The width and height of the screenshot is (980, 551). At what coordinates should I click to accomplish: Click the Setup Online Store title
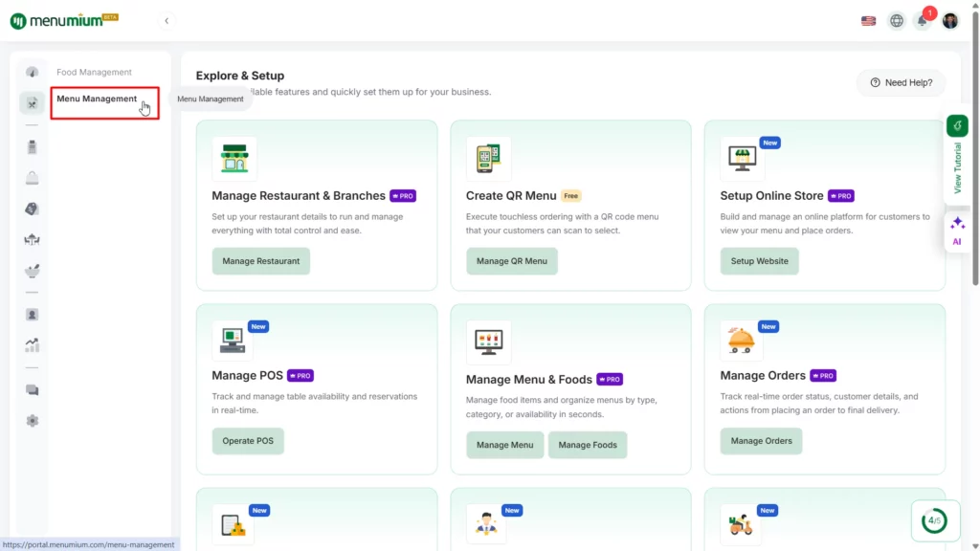pyautogui.click(x=771, y=196)
